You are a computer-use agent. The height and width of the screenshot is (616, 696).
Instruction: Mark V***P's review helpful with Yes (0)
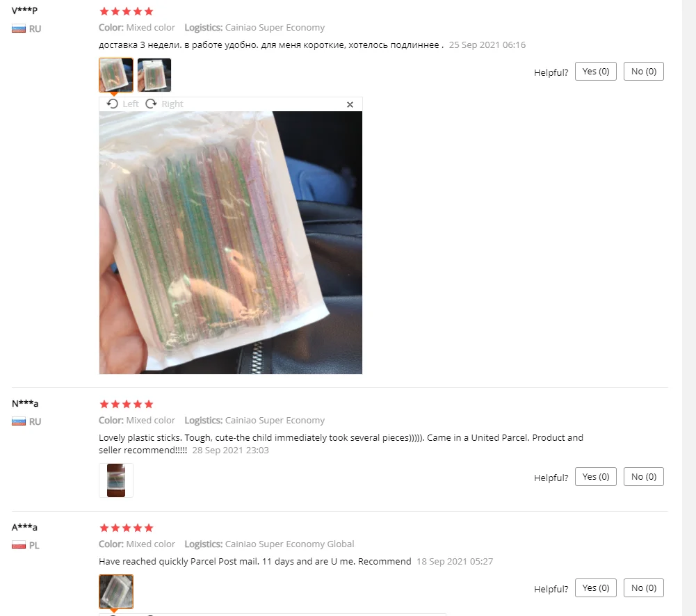pyautogui.click(x=596, y=72)
